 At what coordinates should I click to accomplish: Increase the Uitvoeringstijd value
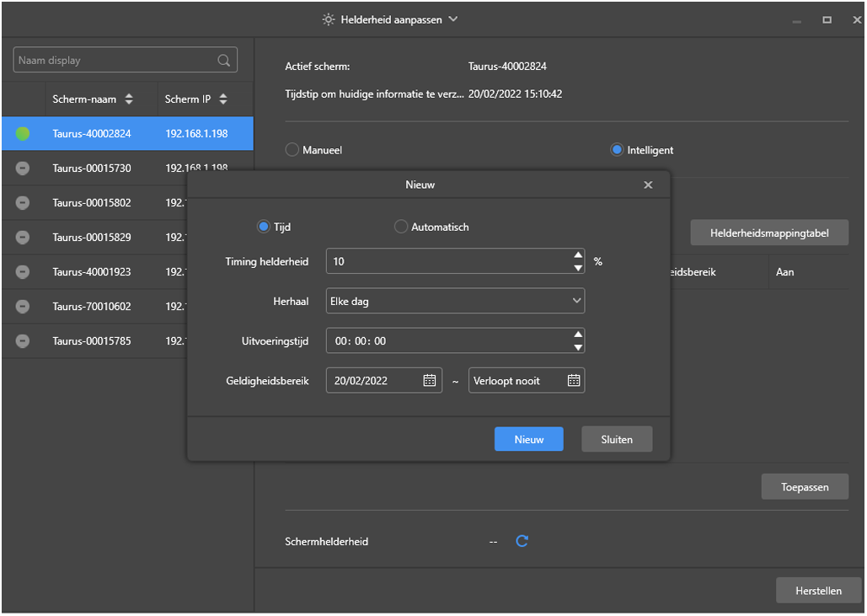[578, 335]
